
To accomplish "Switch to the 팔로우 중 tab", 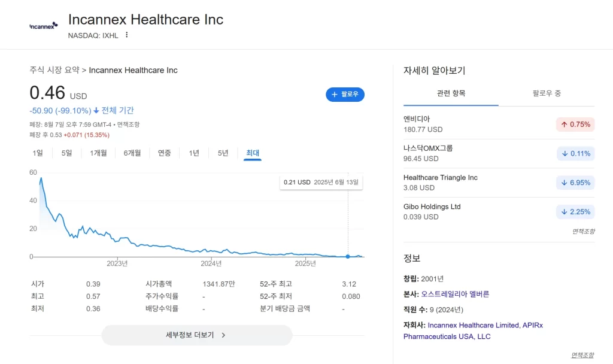I will tap(547, 93).
